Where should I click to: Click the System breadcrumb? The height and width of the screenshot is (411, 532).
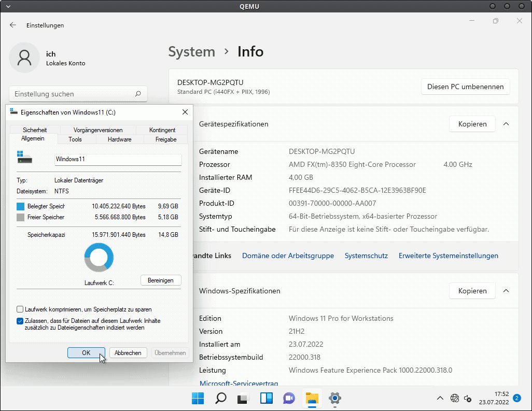pyautogui.click(x=192, y=51)
